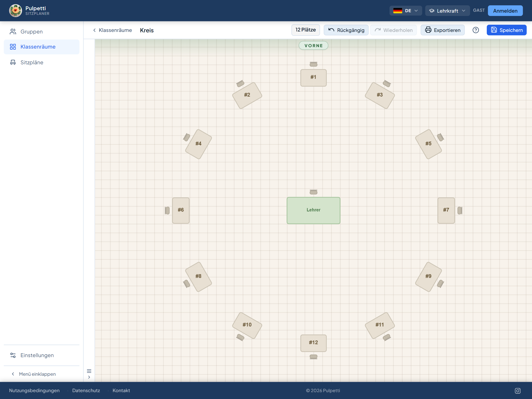Screen dimensions: 532x399
Task: Click the help question mark icon
Action: pyautogui.click(x=475, y=30)
